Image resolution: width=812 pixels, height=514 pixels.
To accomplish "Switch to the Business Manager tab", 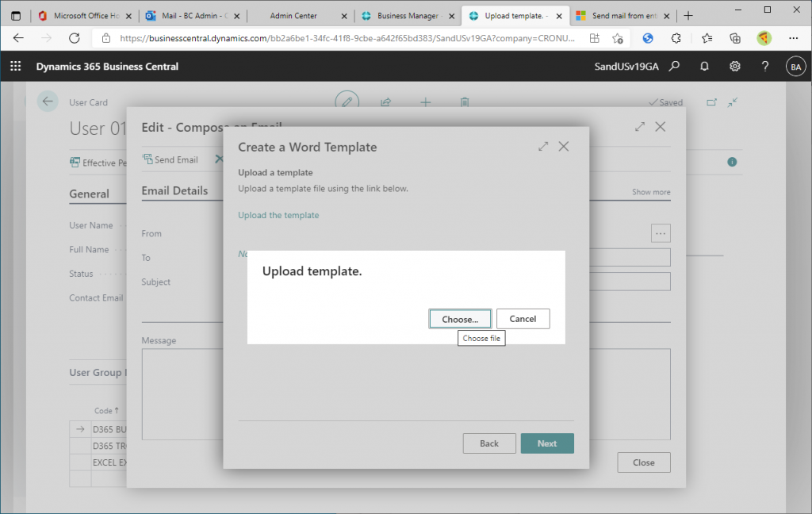I will click(404, 16).
